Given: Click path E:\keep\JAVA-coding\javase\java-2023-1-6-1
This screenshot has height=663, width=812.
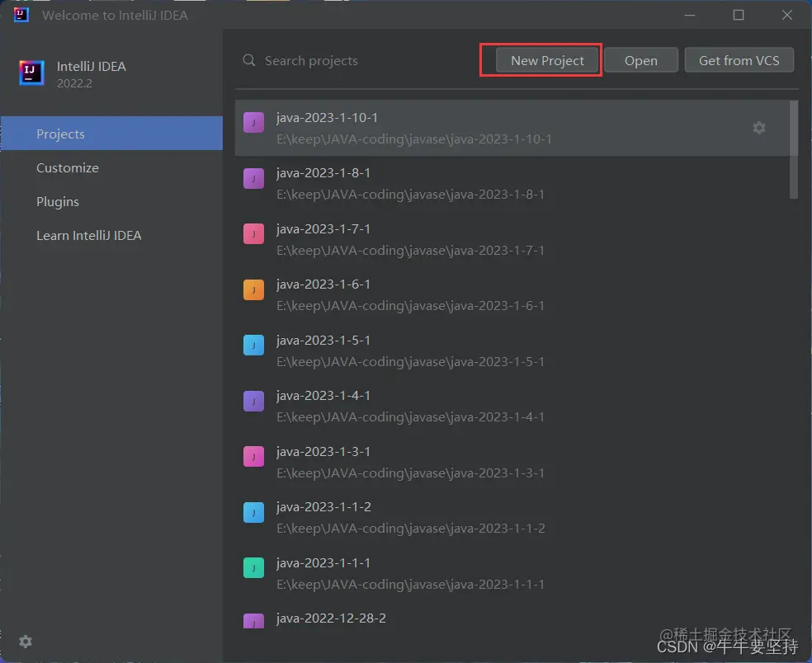Looking at the screenshot, I should [410, 306].
